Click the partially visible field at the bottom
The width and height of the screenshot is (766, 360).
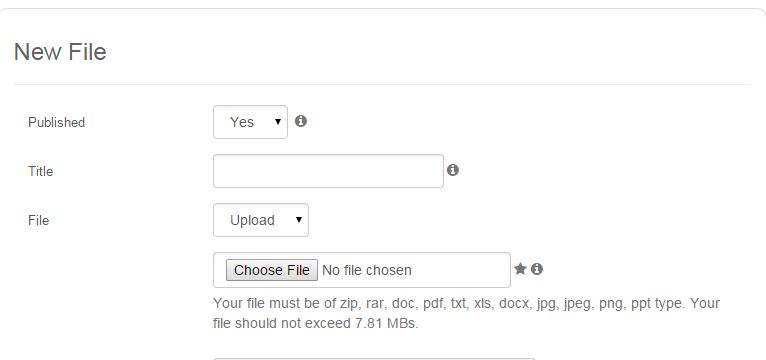375,359
